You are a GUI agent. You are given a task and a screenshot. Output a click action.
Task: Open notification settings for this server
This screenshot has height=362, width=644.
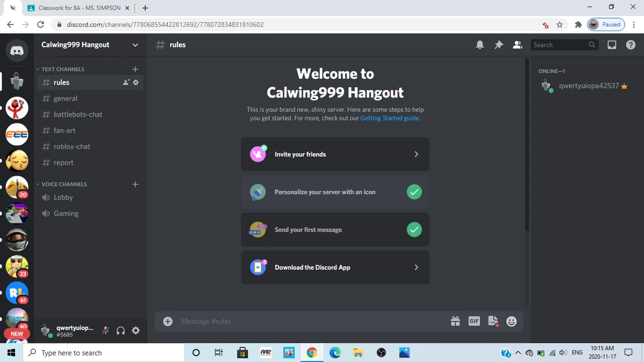pos(480,45)
